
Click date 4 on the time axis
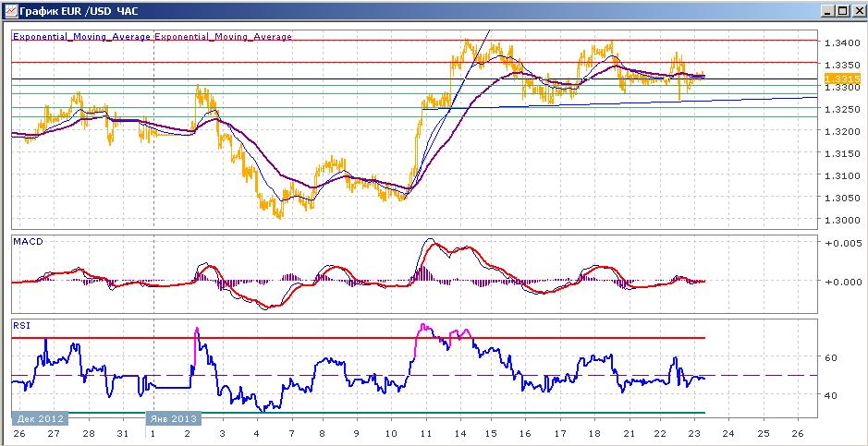pyautogui.click(x=256, y=432)
